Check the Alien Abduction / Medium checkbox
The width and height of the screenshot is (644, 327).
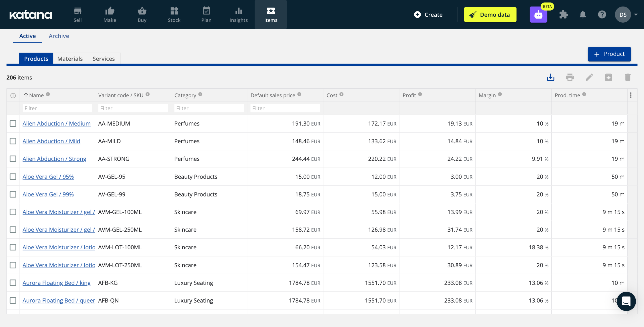click(13, 123)
